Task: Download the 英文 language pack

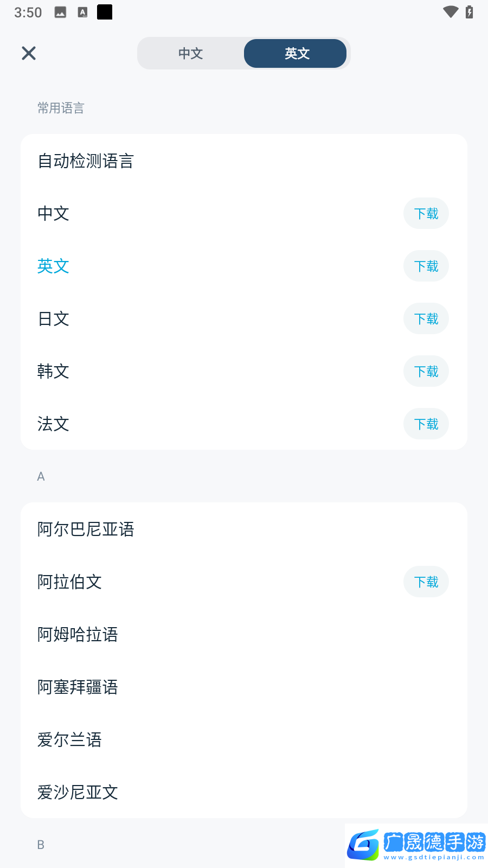Action: (x=426, y=266)
